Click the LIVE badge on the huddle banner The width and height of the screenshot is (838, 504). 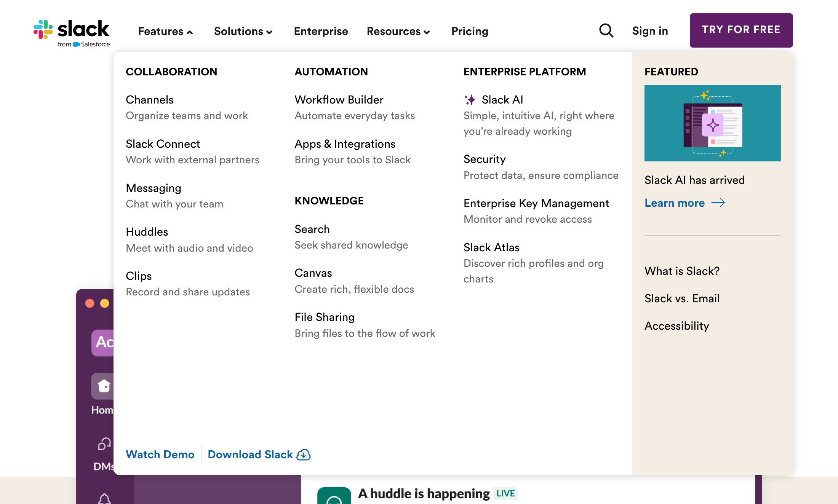coord(506,493)
